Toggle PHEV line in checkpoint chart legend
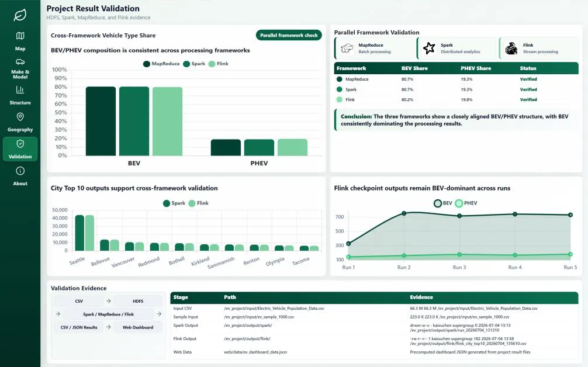The width and height of the screenshot is (588, 367). [x=466, y=203]
